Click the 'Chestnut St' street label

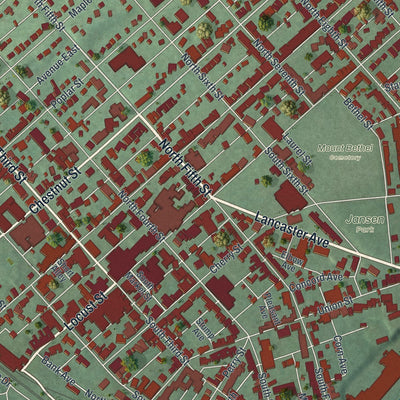click(55, 190)
